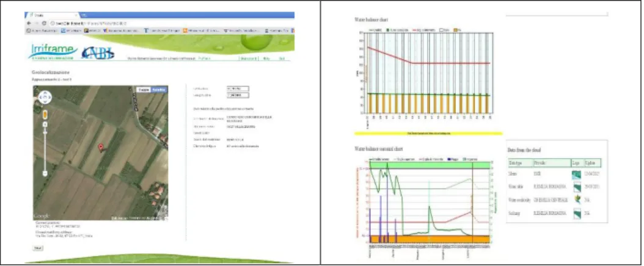Image resolution: width=644 pixels, height=266 pixels.
Task: Click the browser back arrow
Action: point(28,23)
